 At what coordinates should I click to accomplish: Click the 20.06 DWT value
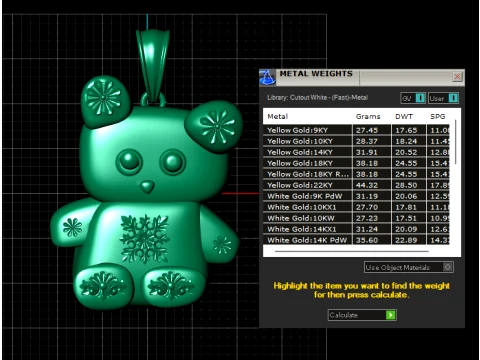tap(406, 196)
